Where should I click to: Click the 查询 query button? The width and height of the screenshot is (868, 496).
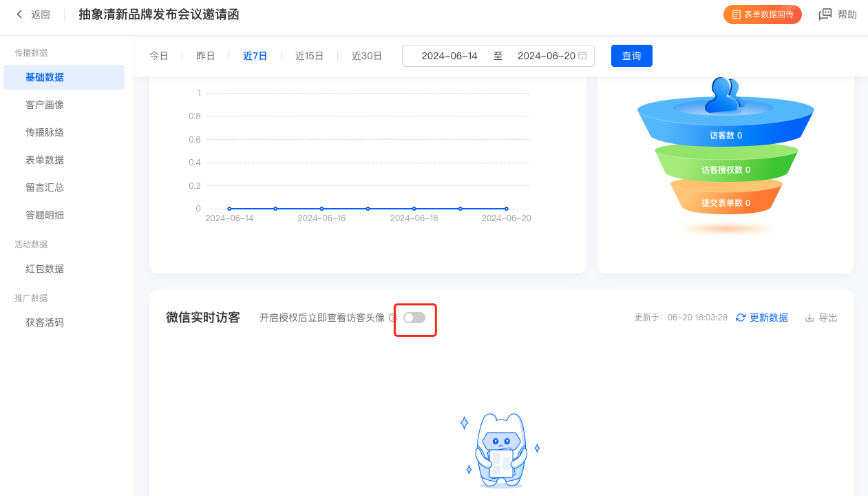632,56
